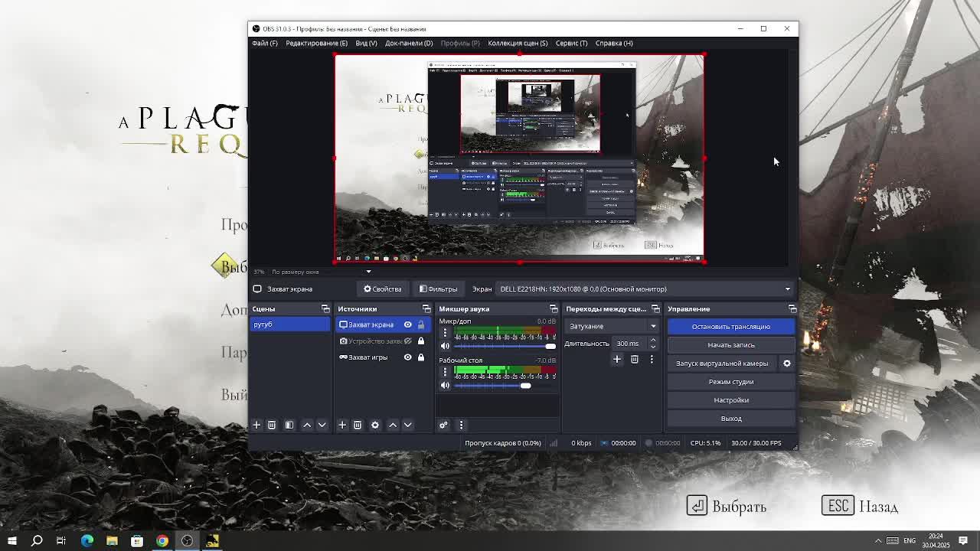This screenshot has width=980, height=551.
Task: Open Microsoft Edge from the taskbar
Action: [x=87, y=541]
